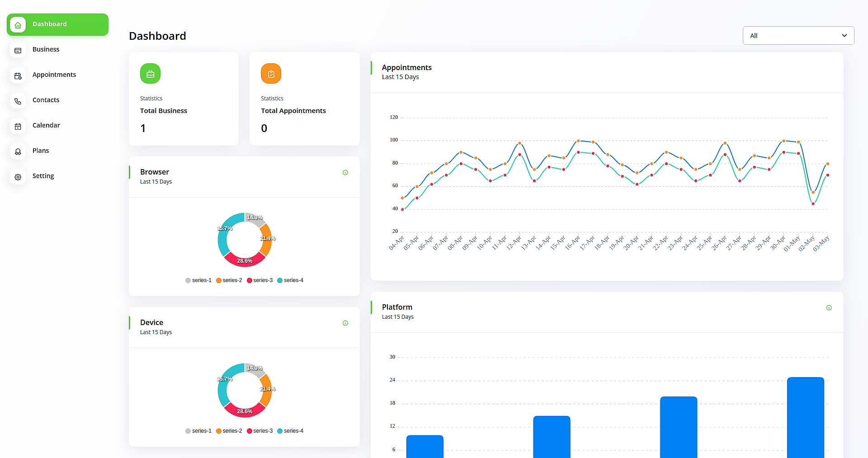Toggle series-3 in the Device legend
The width and height of the screenshot is (868, 458).
(260, 431)
